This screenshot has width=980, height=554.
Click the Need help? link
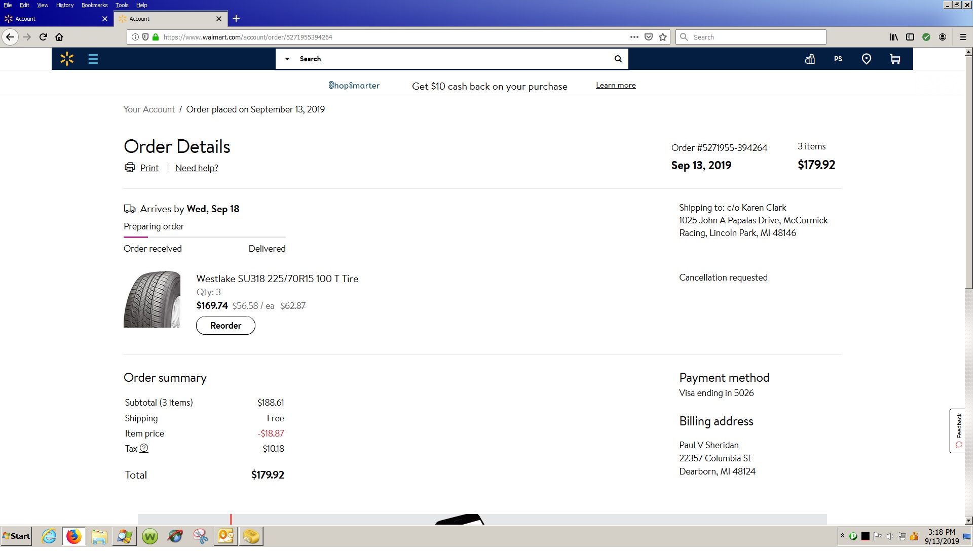[197, 168]
